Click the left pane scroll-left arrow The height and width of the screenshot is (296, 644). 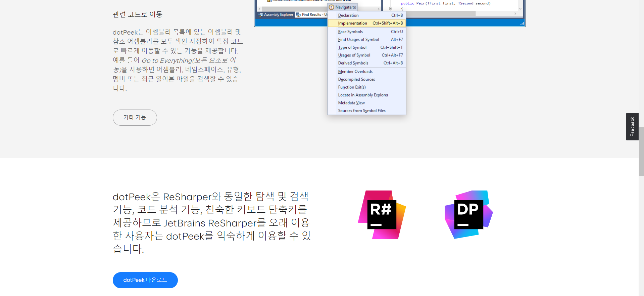(x=259, y=9)
